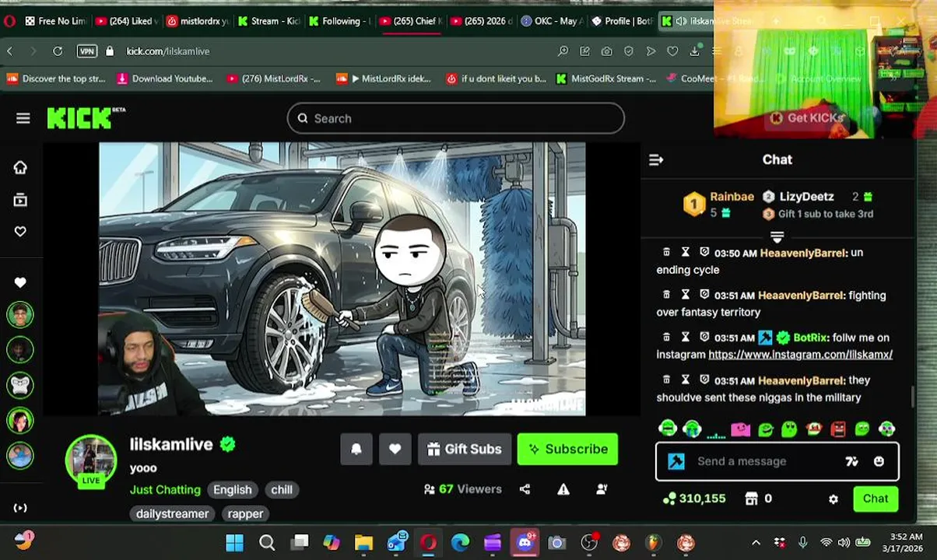This screenshot has height=560, width=937.
Task: Click the Rainbae top gifter name
Action: coord(732,197)
